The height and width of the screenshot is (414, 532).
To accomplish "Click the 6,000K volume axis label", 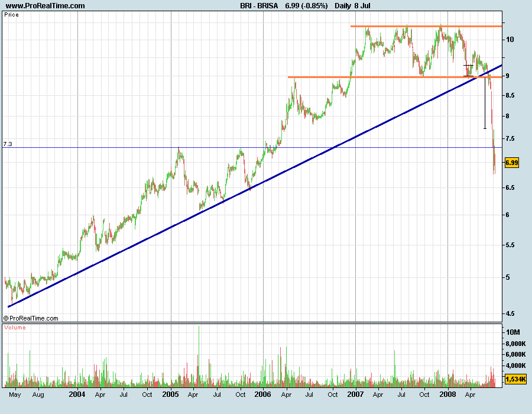I will [x=515, y=355].
